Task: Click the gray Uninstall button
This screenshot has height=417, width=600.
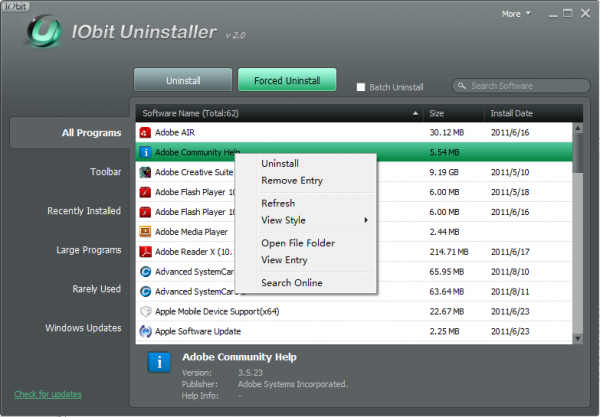Action: click(183, 80)
